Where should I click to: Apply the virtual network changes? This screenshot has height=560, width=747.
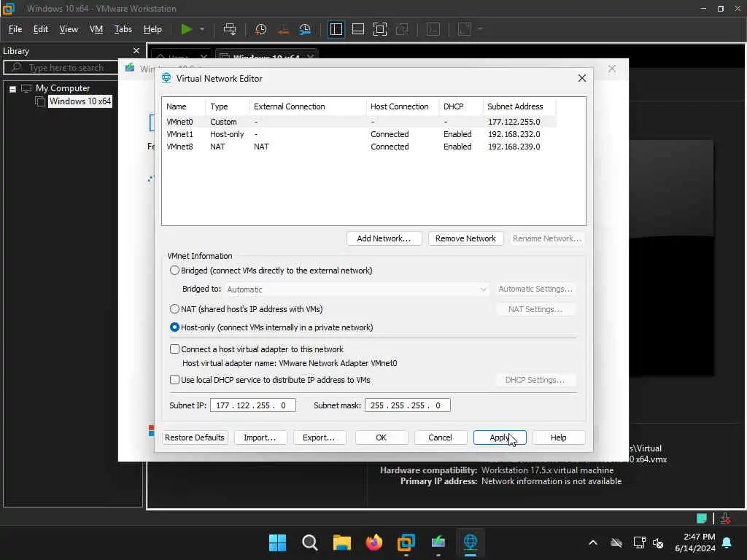[x=500, y=437]
